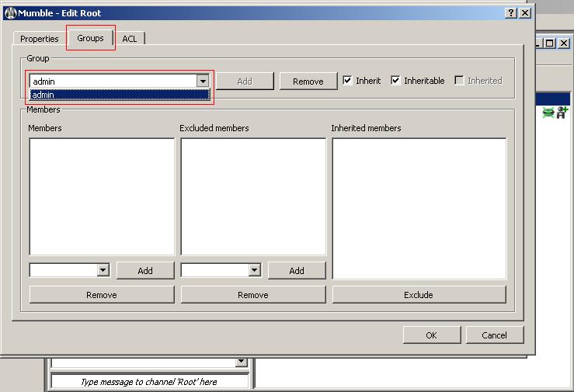The height and width of the screenshot is (392, 574).
Task: Click inside the Inherited members list box
Action: point(419,209)
